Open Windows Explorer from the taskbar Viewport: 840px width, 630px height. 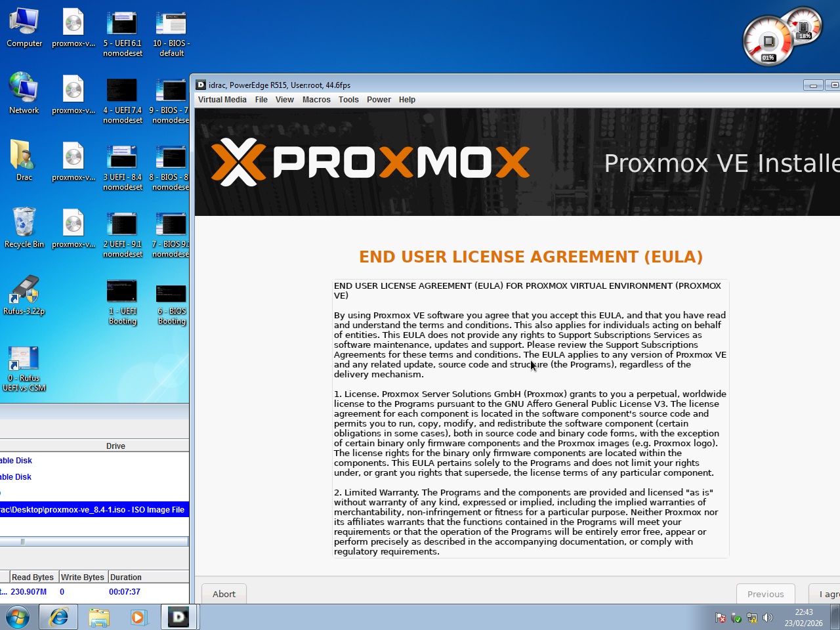click(x=99, y=618)
